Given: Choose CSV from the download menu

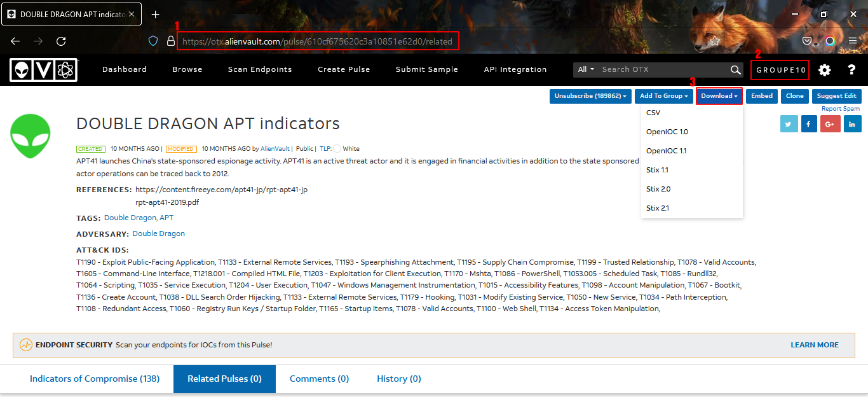Looking at the screenshot, I should pos(653,113).
